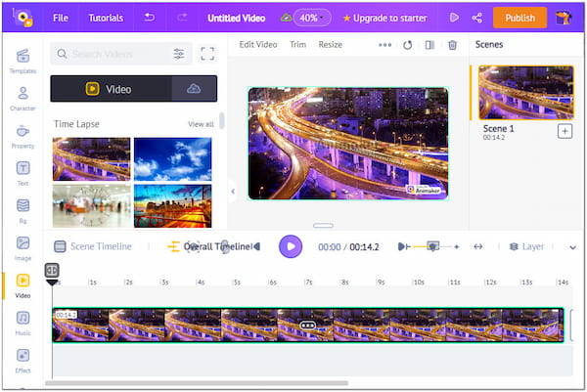Open the Tutorials menu
The image size is (587, 392).
(106, 18)
